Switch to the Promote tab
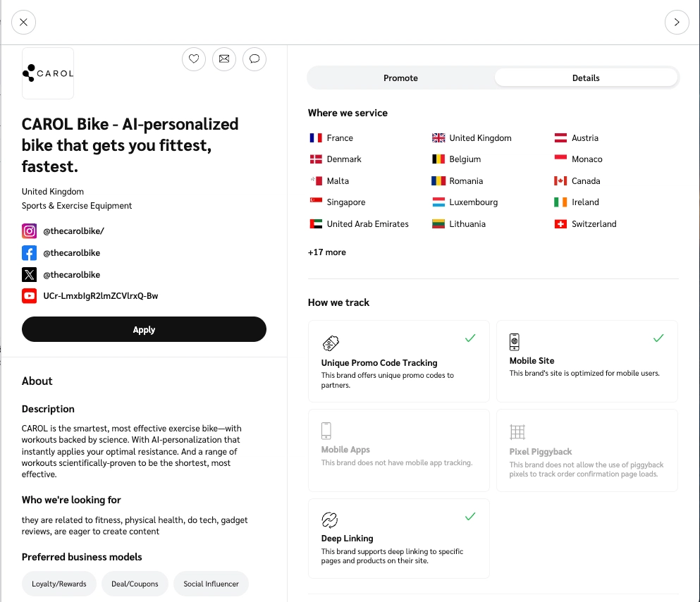 pos(400,78)
